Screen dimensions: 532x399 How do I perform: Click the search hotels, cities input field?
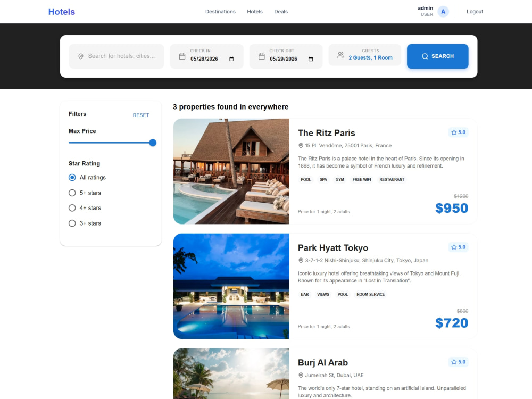pos(117,56)
